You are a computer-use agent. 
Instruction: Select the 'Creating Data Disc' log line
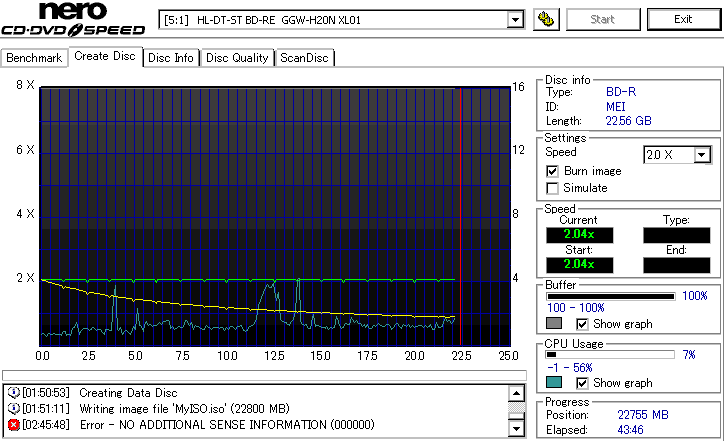pyautogui.click(x=128, y=393)
